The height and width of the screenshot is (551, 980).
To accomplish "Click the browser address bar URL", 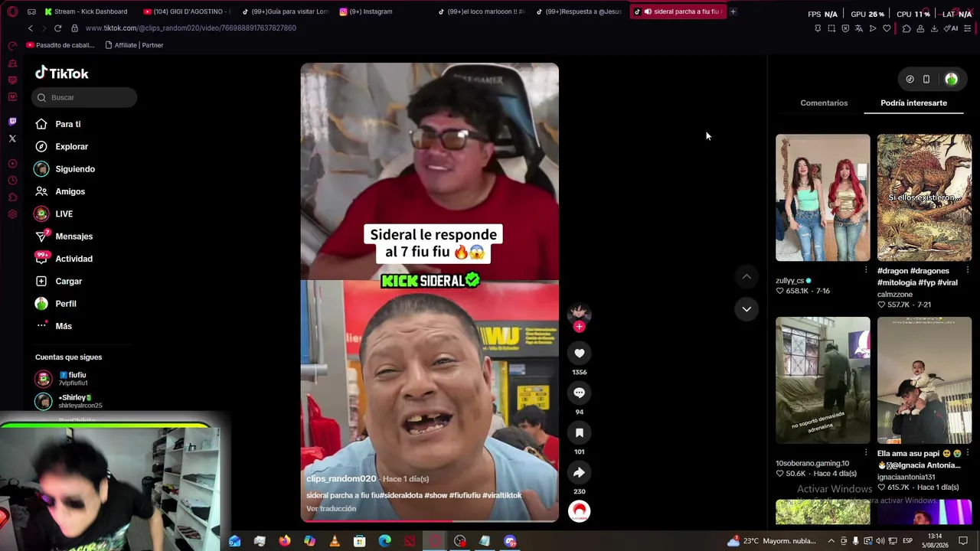I will [191, 28].
